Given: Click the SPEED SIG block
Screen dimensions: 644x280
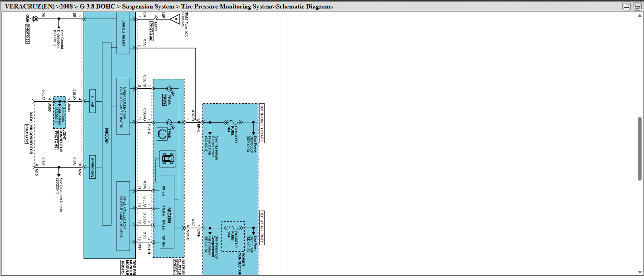Looking at the screenshot, I should tap(93, 167).
